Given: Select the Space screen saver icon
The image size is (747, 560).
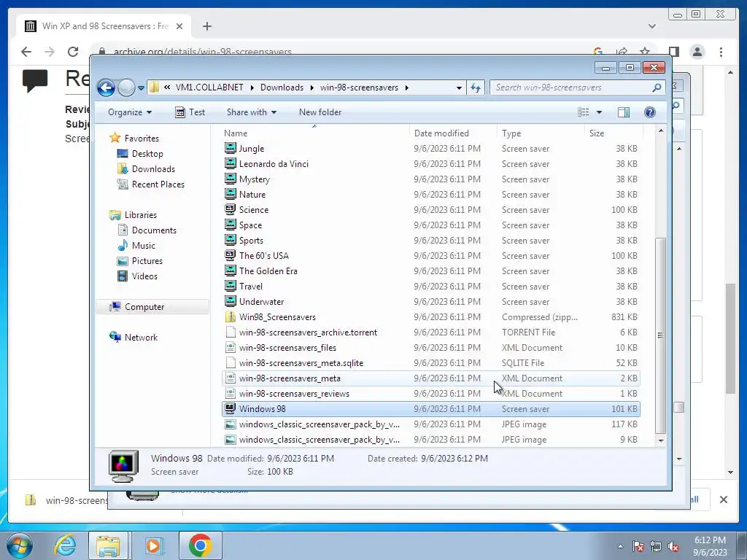Looking at the screenshot, I should [230, 225].
